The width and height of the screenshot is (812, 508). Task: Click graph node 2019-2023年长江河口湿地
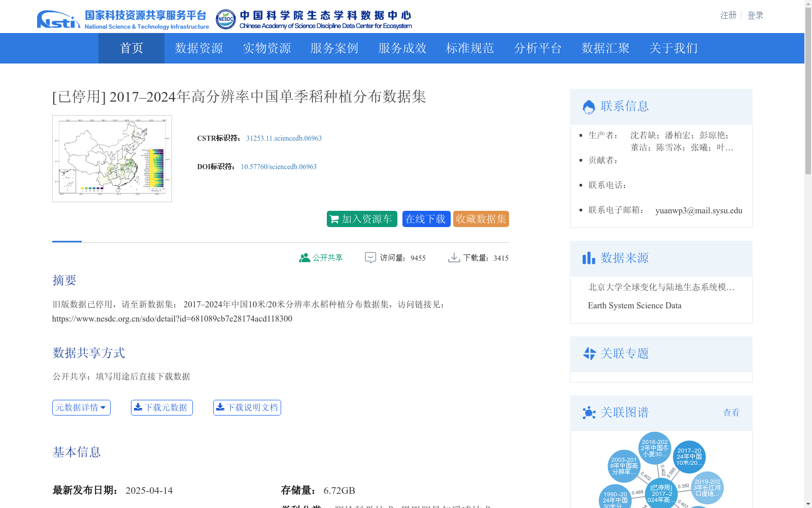pos(707,488)
